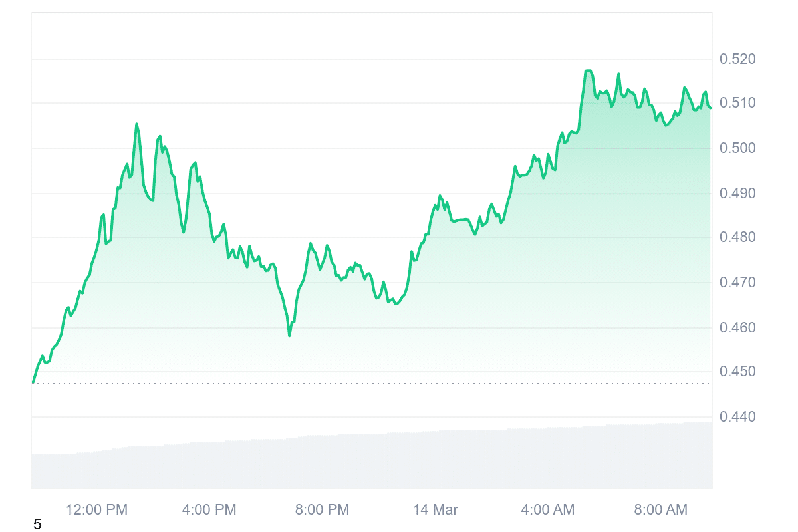This screenshot has width=798, height=532.
Task: Select the 0.500 y-axis label
Action: click(738, 148)
